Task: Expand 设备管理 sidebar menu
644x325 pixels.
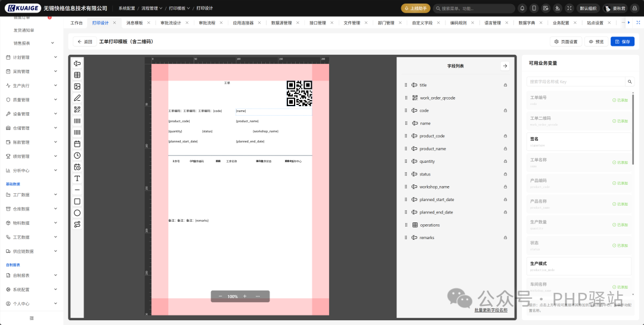Action: pyautogui.click(x=32, y=114)
